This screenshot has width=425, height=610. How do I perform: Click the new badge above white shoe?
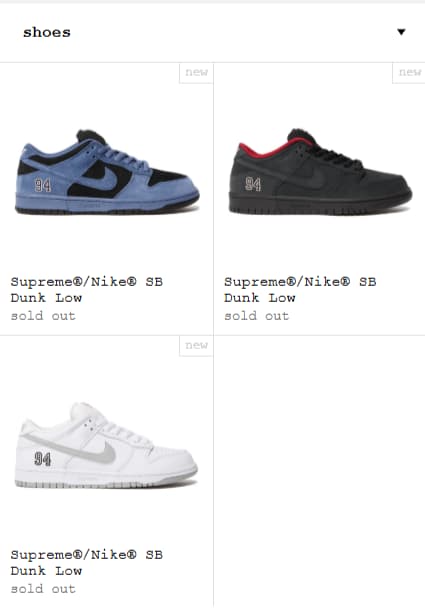pos(196,346)
